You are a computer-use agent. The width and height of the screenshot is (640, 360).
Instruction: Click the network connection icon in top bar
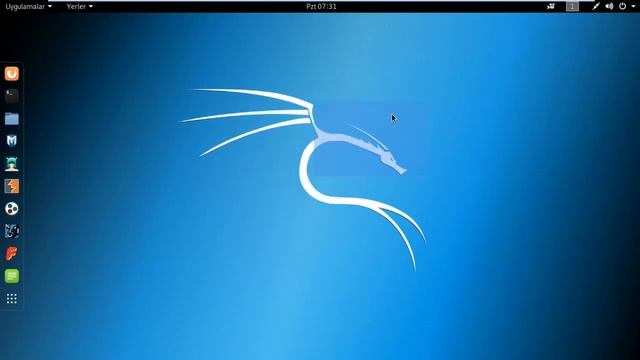click(596, 6)
